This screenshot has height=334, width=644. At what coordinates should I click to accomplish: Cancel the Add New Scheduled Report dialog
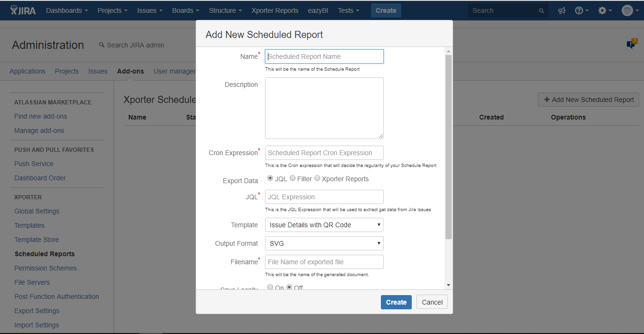point(432,302)
